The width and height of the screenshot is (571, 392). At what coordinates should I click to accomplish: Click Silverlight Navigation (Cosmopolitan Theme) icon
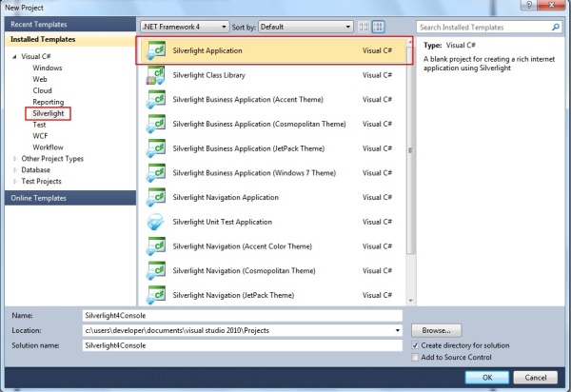click(x=156, y=270)
